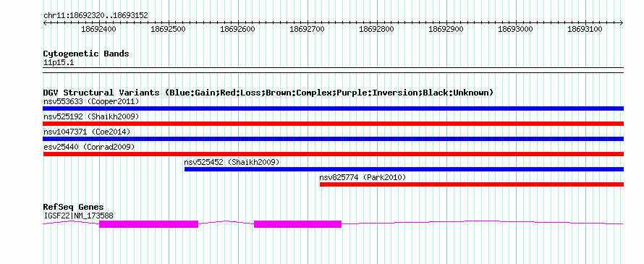
Task: Select the nsv525452 (Shaikh2009) label
Action: (x=232, y=162)
